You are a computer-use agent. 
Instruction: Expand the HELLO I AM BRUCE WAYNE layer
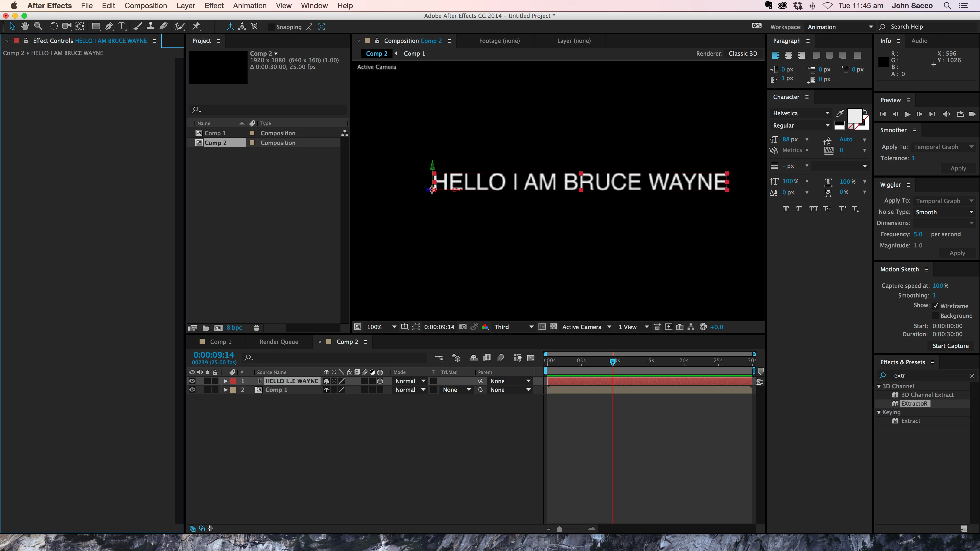[x=226, y=381]
